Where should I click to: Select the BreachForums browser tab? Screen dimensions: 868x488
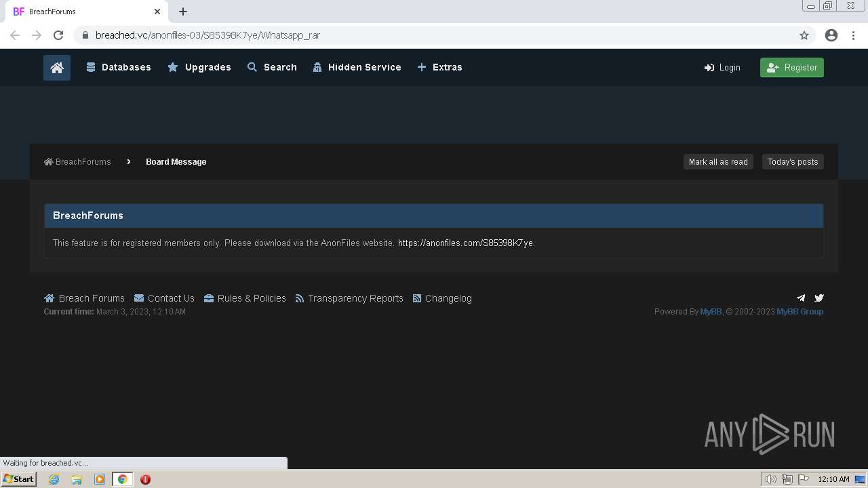(x=87, y=12)
